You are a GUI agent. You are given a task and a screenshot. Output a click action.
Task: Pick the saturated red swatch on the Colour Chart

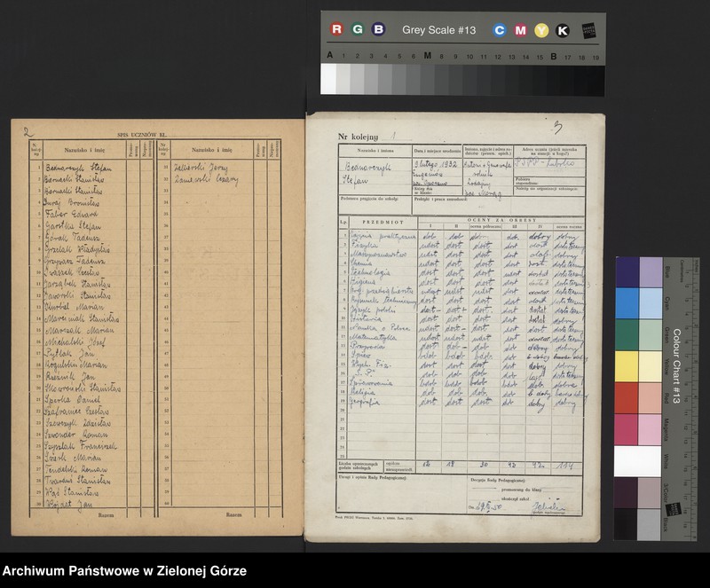(627, 398)
